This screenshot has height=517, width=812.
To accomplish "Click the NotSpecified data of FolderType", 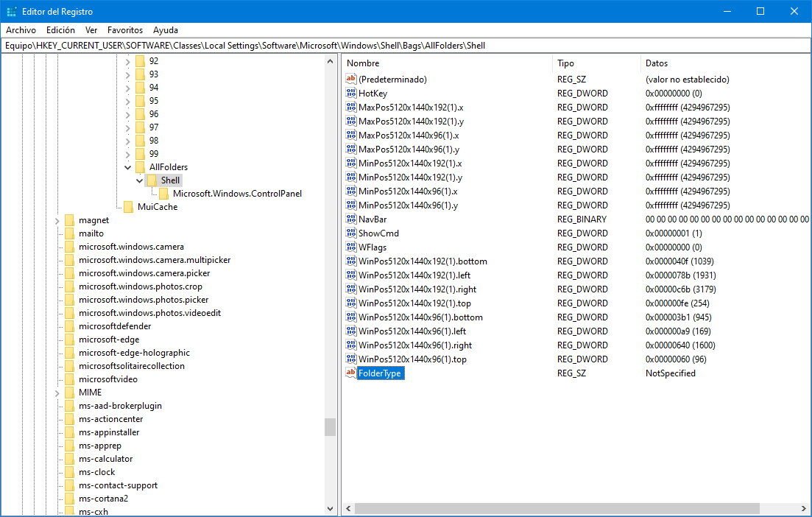I will (x=670, y=373).
